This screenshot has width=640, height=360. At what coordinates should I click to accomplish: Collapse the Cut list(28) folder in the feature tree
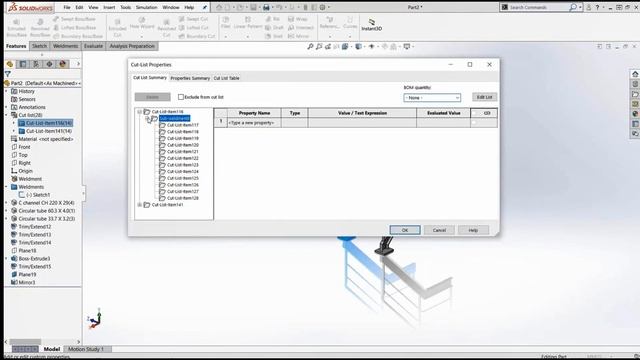coord(7,115)
